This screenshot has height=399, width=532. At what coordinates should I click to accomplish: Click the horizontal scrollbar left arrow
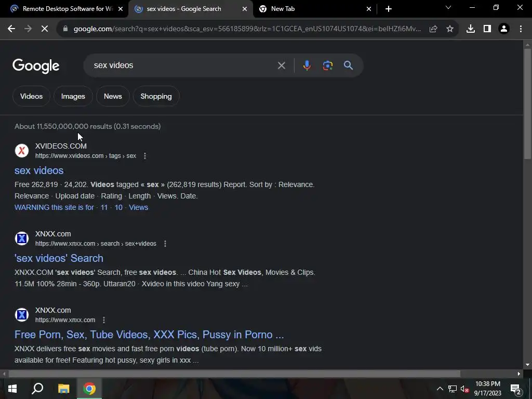4,374
